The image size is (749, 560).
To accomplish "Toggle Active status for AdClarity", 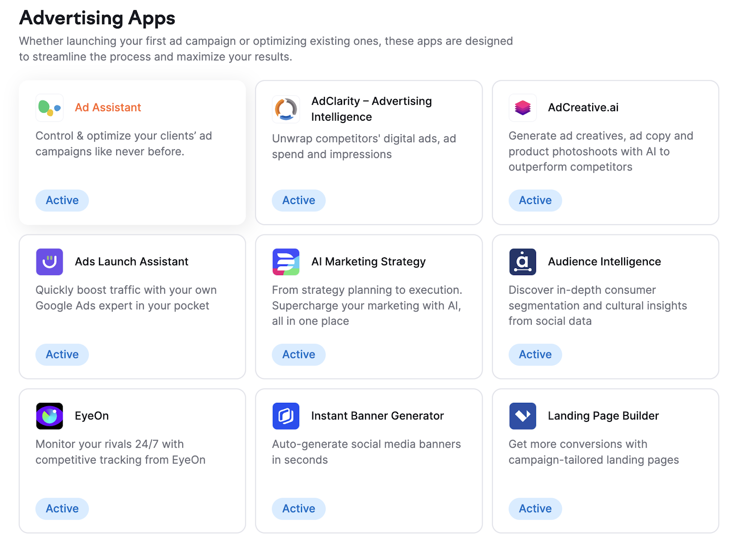I will pyautogui.click(x=298, y=200).
